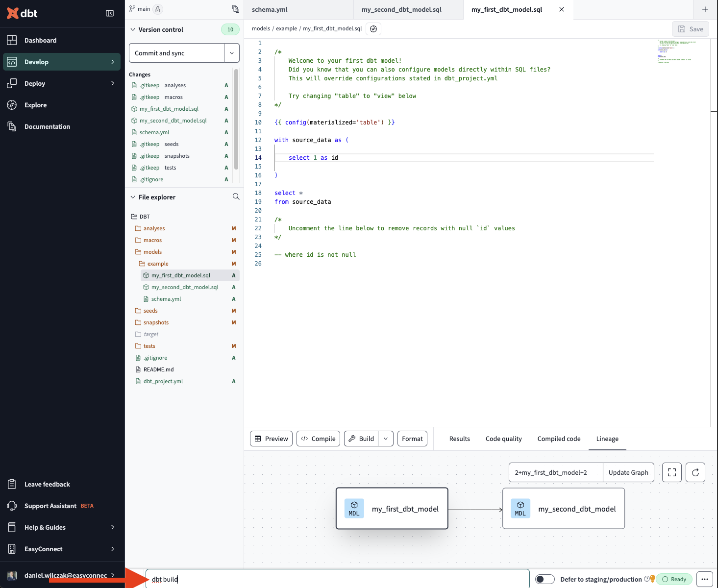Click the Format button
718x588 pixels.
[x=412, y=439]
